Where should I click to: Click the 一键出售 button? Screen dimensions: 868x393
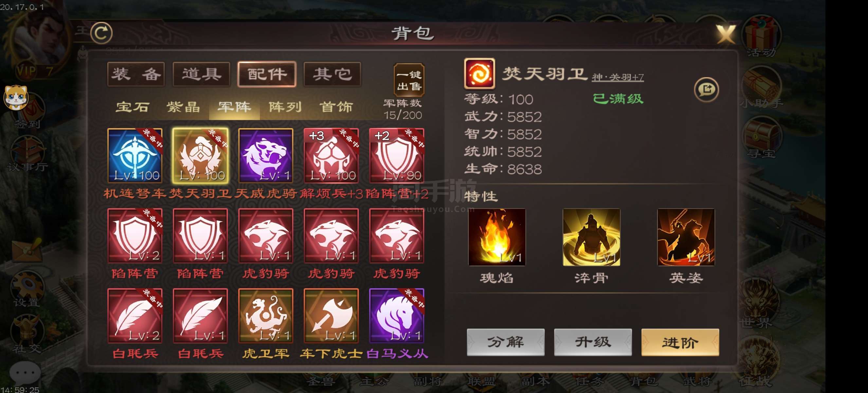click(409, 80)
